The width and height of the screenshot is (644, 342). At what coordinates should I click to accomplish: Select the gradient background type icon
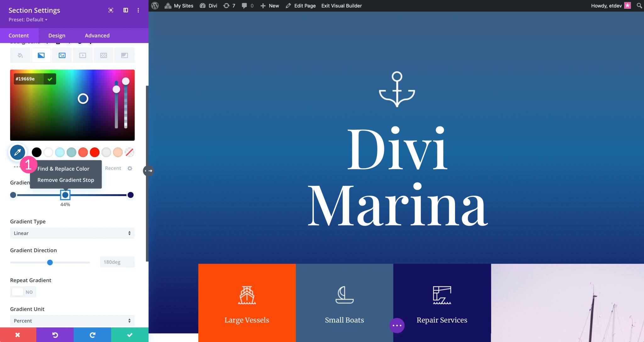41,55
